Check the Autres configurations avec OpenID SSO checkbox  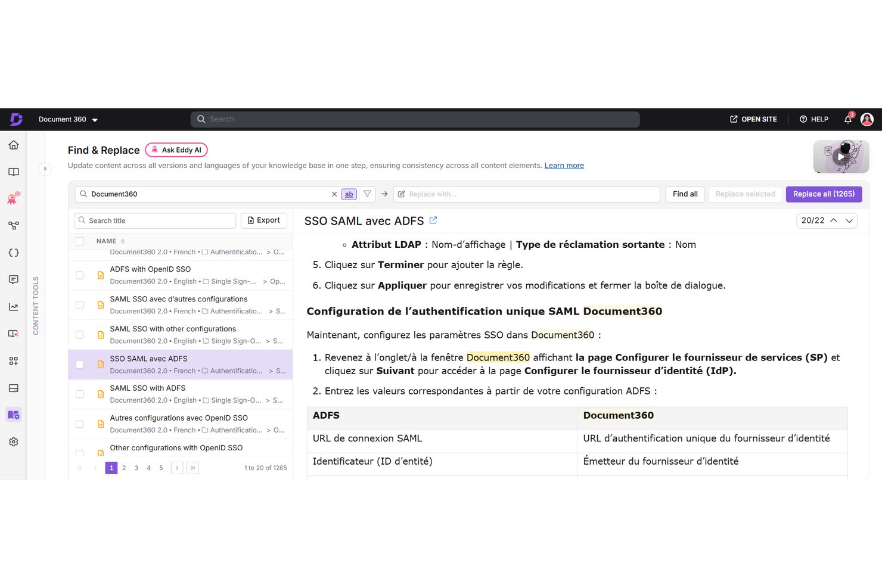point(80,424)
